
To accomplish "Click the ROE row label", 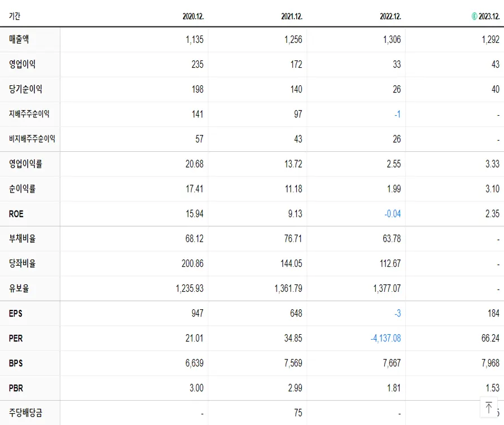I will click(x=16, y=214).
